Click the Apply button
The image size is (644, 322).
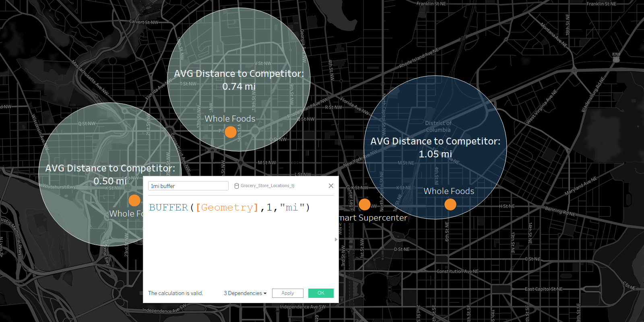coord(288,293)
